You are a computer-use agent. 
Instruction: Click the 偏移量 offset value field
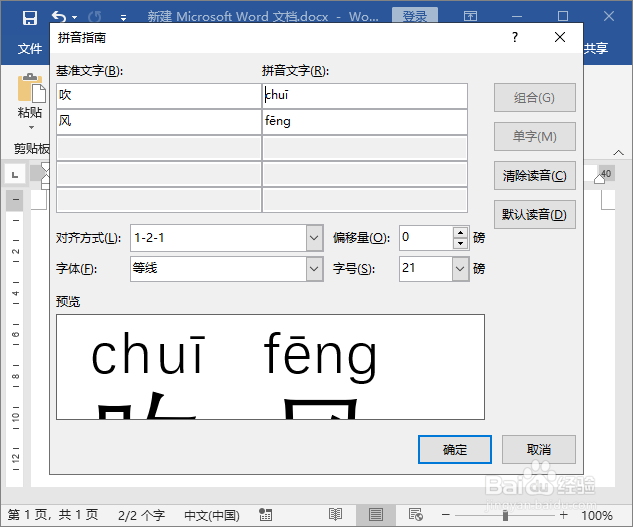(x=426, y=238)
